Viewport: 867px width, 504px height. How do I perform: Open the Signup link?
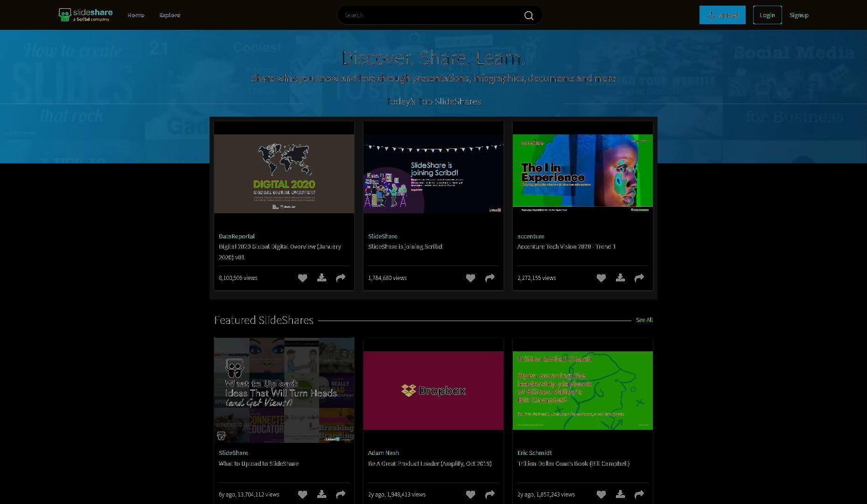click(x=799, y=15)
